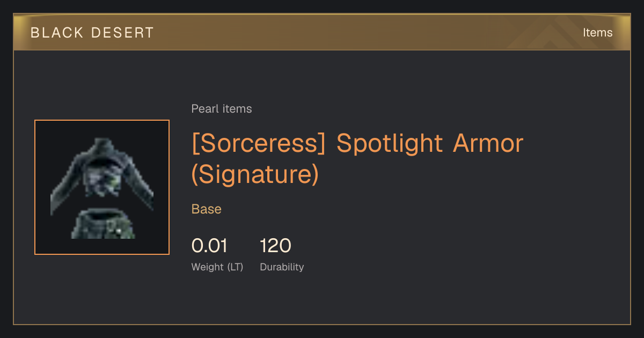Image resolution: width=644 pixels, height=338 pixels.
Task: Go to the Items section in the header
Action: pos(597,33)
